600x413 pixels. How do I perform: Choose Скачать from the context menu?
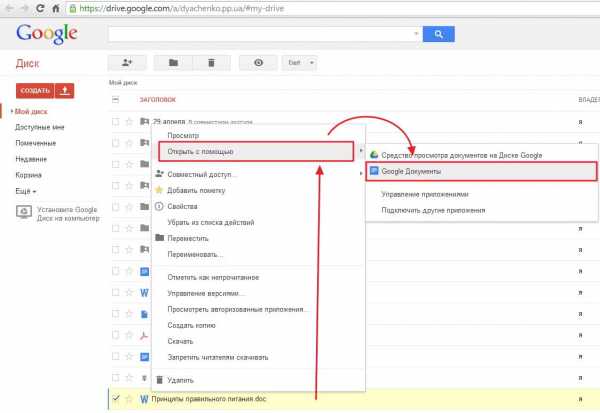[180, 341]
